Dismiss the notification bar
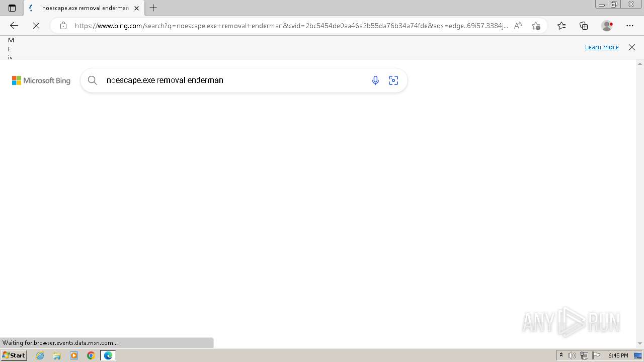Image resolution: width=644 pixels, height=362 pixels. tap(632, 47)
